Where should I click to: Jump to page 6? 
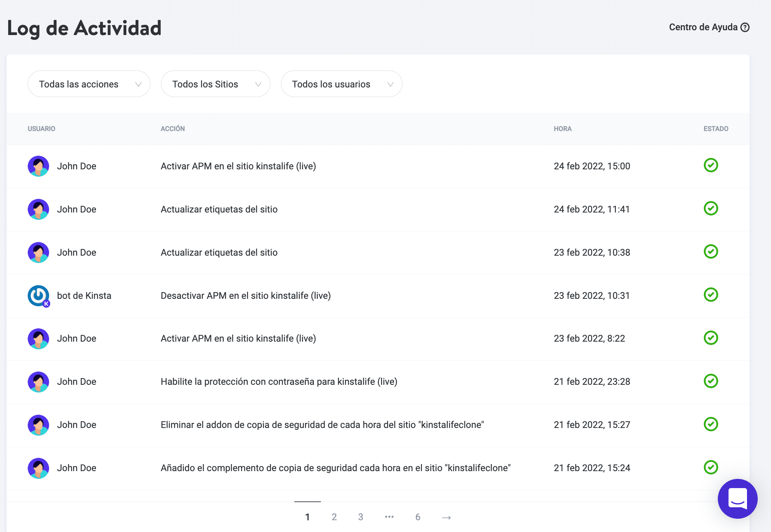pyautogui.click(x=418, y=517)
